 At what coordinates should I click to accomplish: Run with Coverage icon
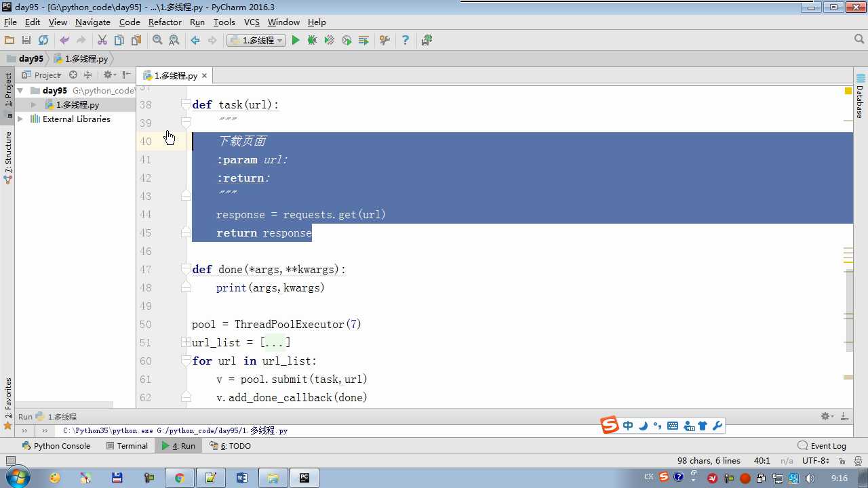(329, 41)
